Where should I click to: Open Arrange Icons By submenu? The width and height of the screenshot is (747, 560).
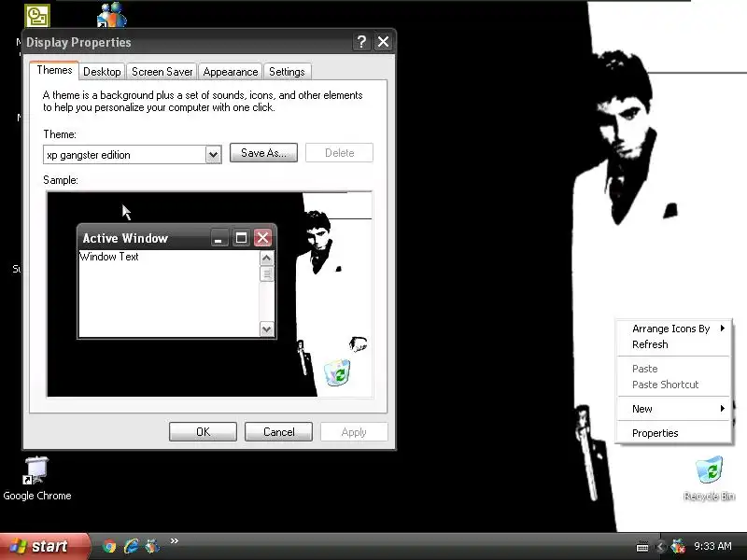(x=673, y=329)
